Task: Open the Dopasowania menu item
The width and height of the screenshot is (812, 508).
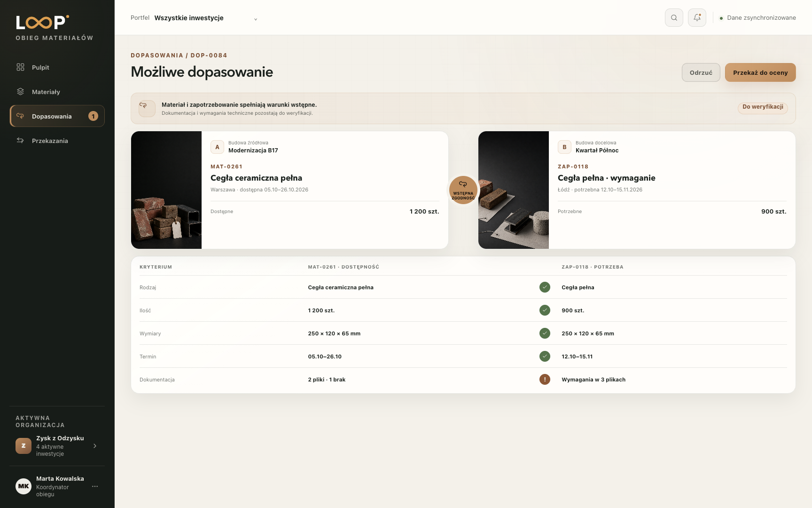Action: [57, 116]
